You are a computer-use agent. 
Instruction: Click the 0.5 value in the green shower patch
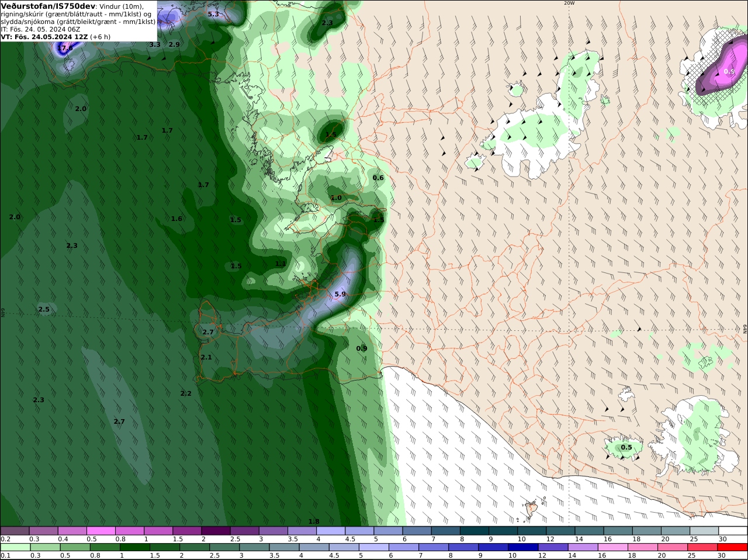[x=626, y=447]
